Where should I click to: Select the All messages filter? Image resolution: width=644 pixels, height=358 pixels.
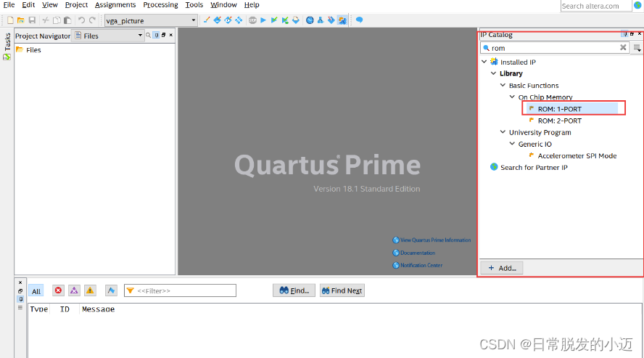coord(36,291)
